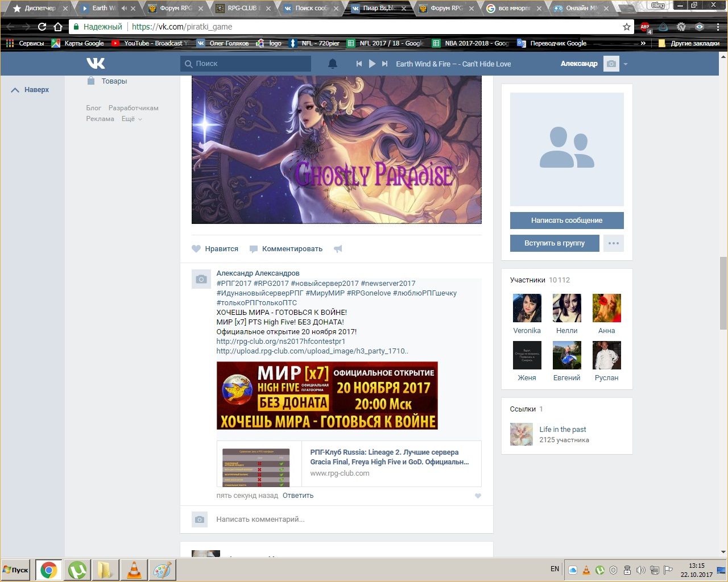728x582 pixels.
Task: Click Наверх to go to top
Action: coord(31,90)
